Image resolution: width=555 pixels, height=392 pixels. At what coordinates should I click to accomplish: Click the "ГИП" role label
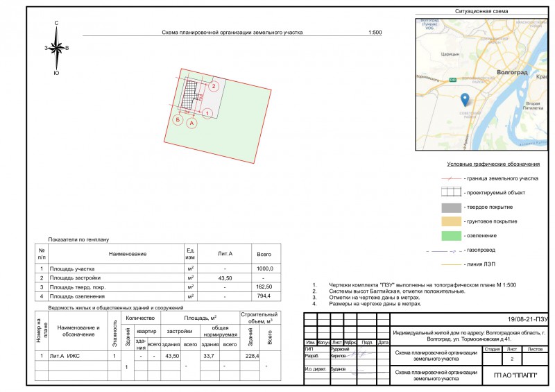(309, 349)
